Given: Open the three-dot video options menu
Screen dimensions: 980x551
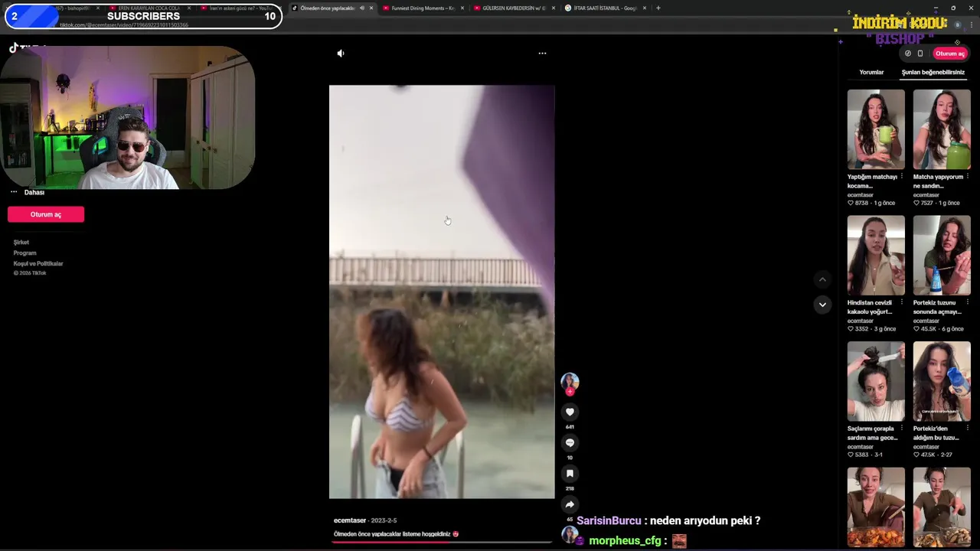Looking at the screenshot, I should [542, 54].
